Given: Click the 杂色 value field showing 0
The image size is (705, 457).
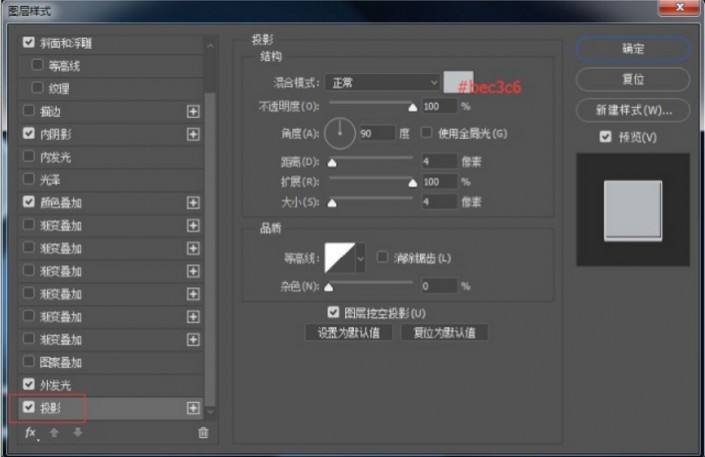Looking at the screenshot, I should coord(439,286).
